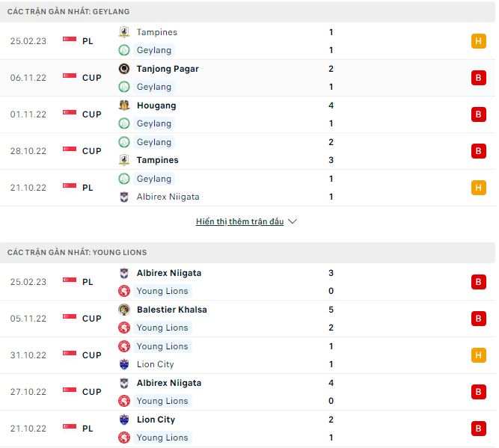
Task: Open the Tanjong Pagar team link
Action: point(168,69)
